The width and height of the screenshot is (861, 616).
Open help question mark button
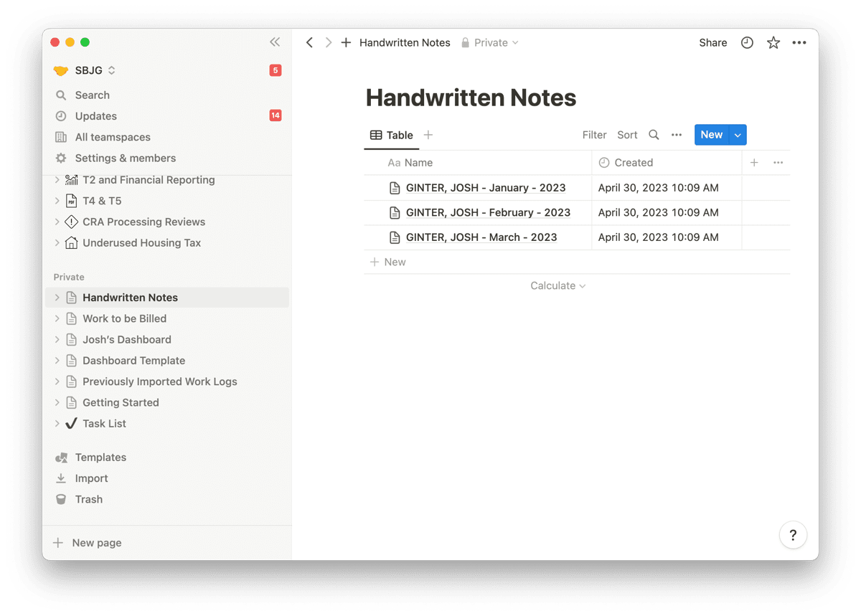793,535
